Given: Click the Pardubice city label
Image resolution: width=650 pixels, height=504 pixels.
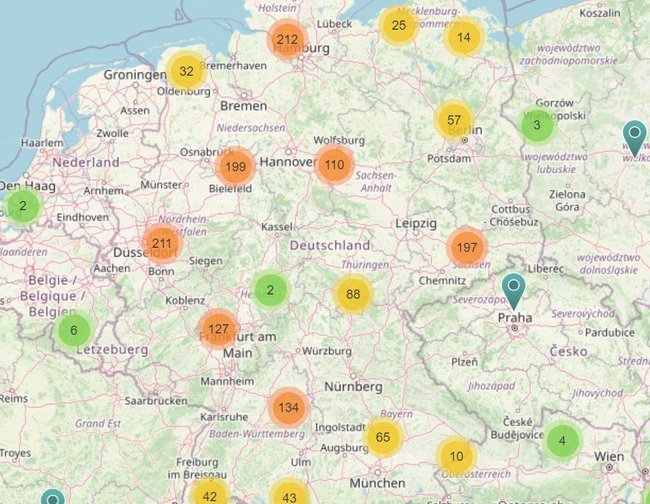Looking at the screenshot, I should click(610, 332).
